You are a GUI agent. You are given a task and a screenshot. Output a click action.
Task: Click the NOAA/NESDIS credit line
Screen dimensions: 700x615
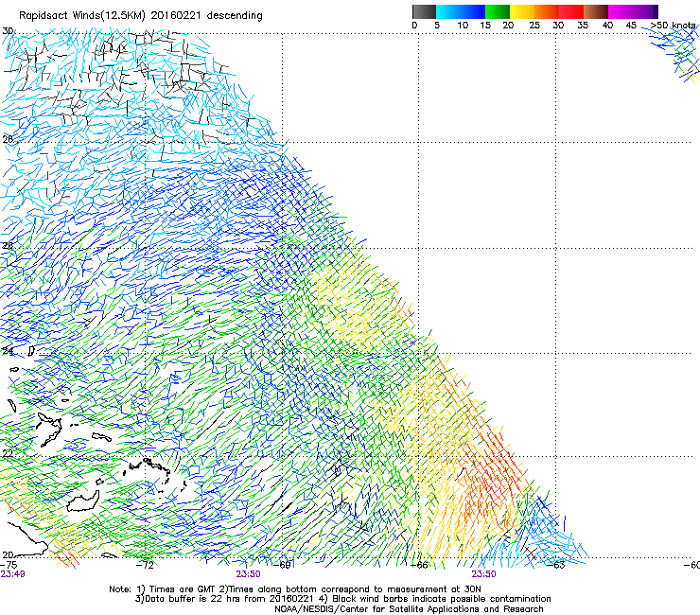(x=409, y=609)
